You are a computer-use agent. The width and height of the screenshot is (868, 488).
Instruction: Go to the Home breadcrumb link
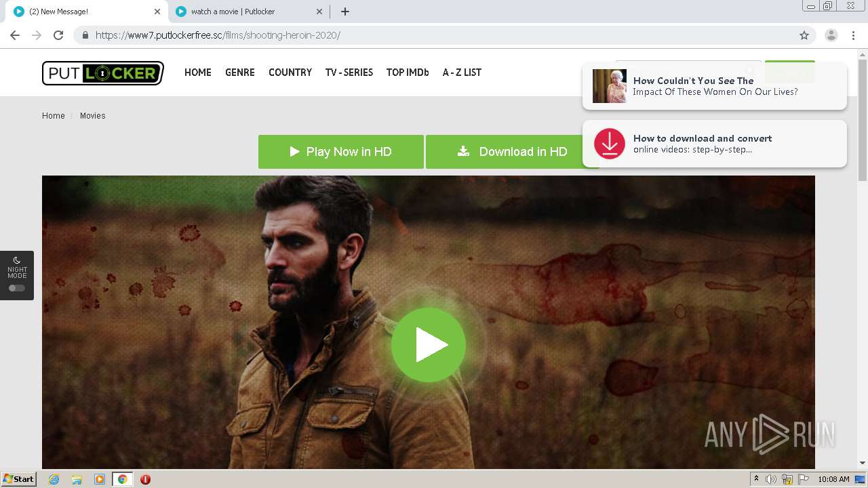pyautogui.click(x=54, y=116)
